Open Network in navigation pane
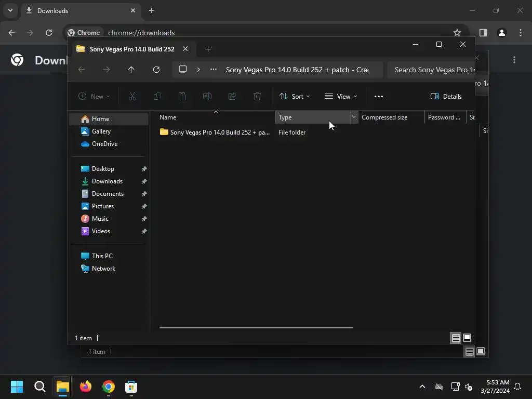Viewport: 532px width, 399px height. point(109,269)
